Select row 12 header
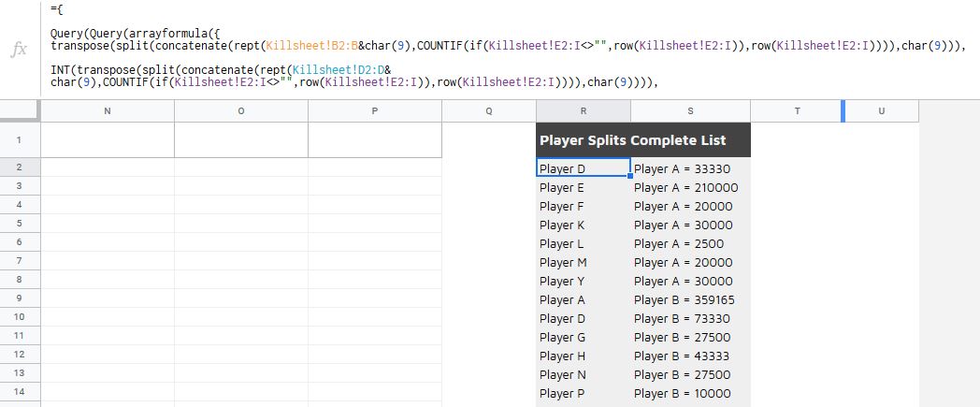 [20, 356]
